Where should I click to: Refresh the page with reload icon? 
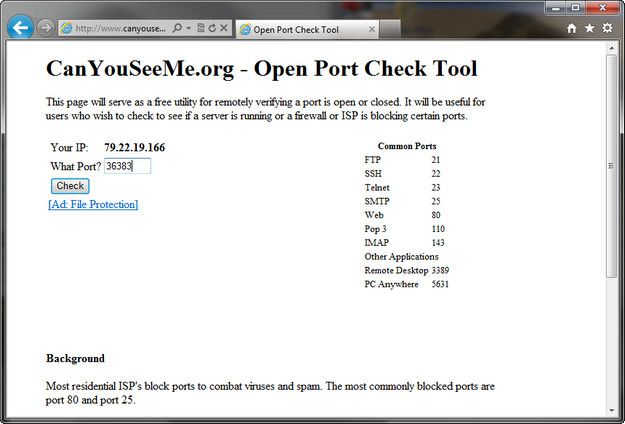pyautogui.click(x=212, y=28)
